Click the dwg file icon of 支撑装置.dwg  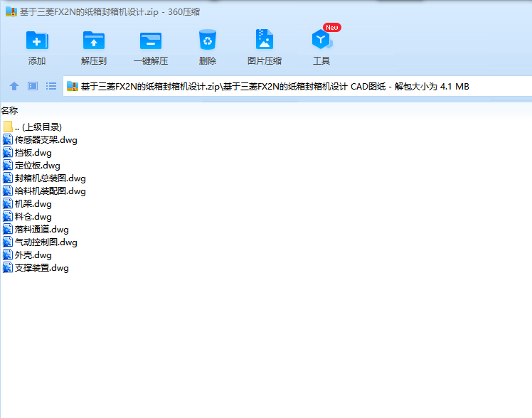pyautogui.click(x=8, y=268)
